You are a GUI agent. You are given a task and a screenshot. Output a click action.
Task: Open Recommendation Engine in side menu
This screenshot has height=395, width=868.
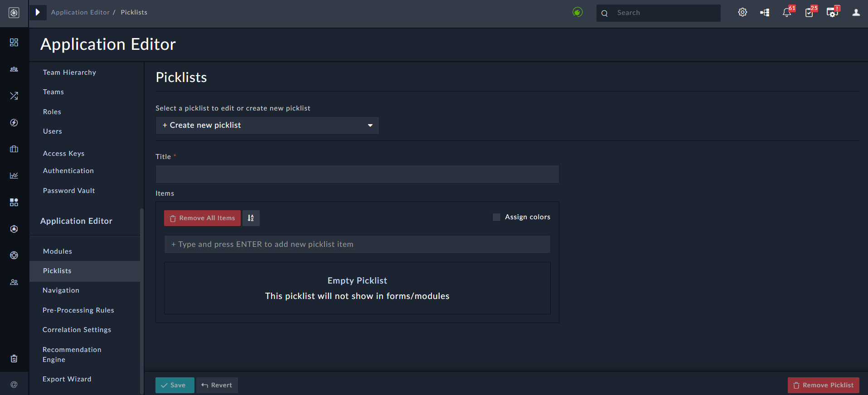(x=72, y=355)
